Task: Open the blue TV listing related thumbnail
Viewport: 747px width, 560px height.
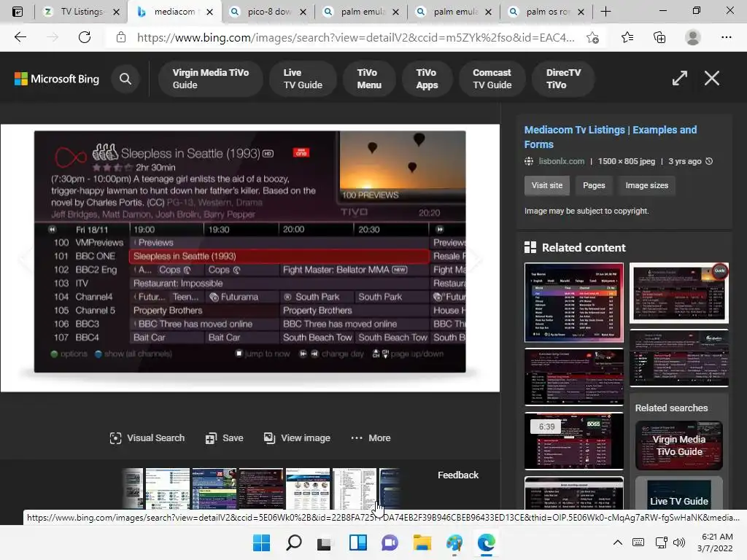Action: [x=573, y=303]
